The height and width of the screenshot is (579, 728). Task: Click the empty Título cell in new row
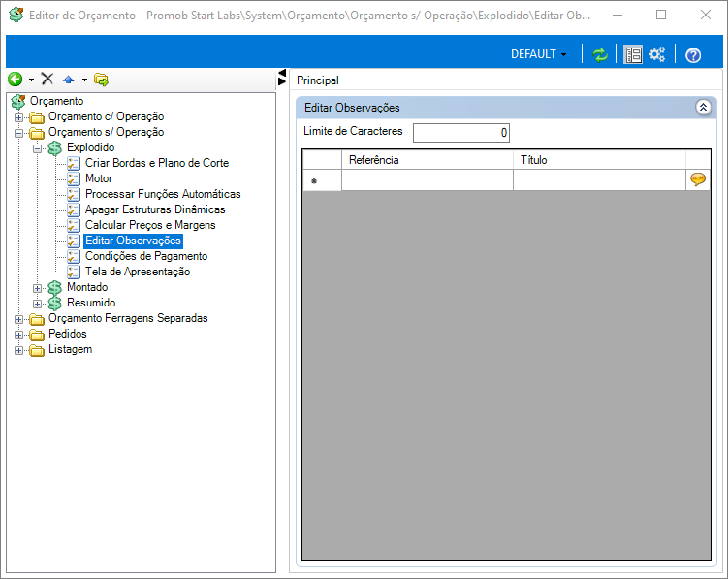click(x=599, y=179)
